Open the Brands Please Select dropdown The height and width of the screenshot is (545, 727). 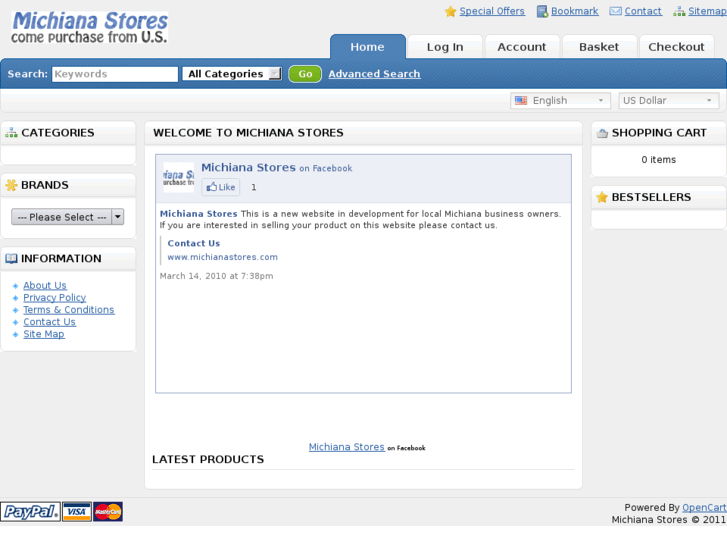click(68, 217)
